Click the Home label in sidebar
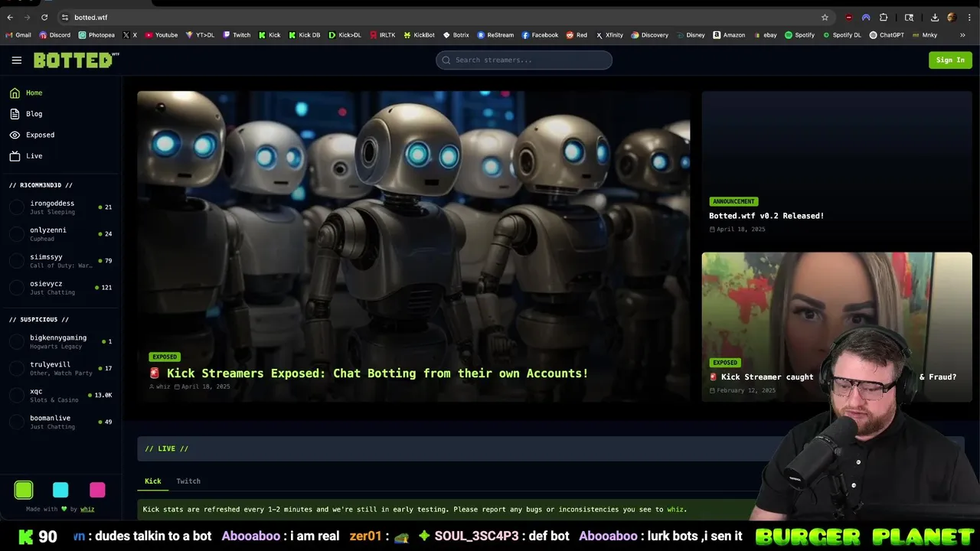The height and width of the screenshot is (551, 980). (34, 93)
